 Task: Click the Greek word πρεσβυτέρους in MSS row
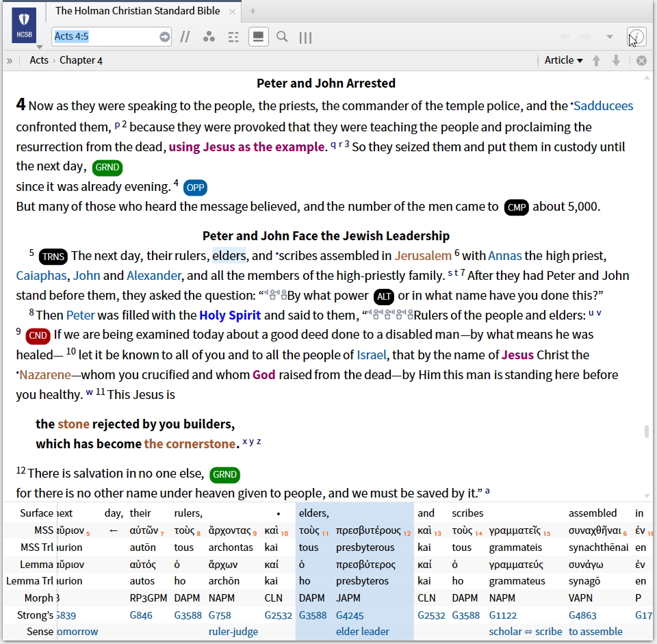[368, 530]
